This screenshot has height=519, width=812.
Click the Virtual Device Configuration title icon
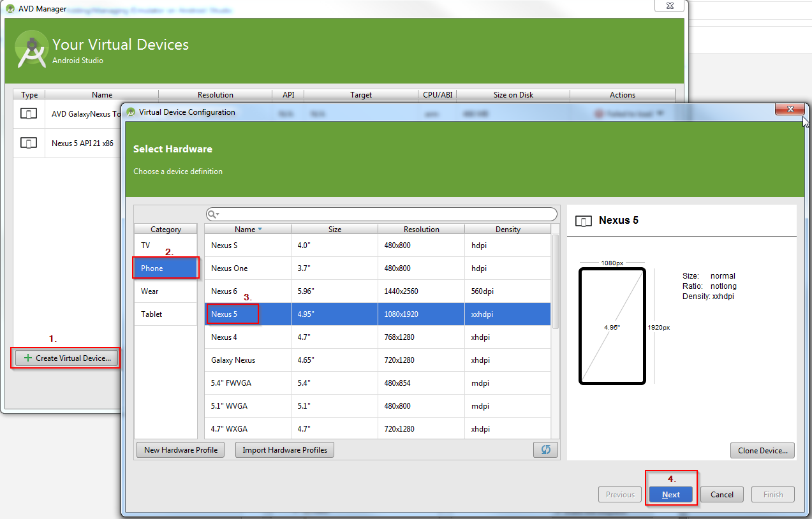pyautogui.click(x=131, y=112)
